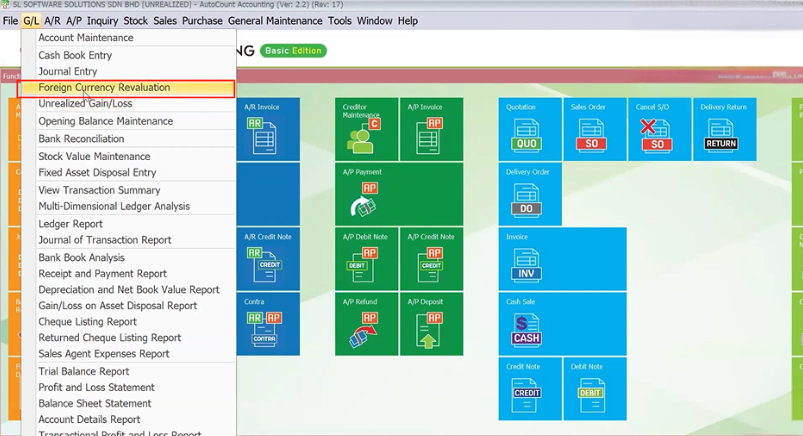Open the Stock menu
803x436 pixels.
[x=135, y=21]
